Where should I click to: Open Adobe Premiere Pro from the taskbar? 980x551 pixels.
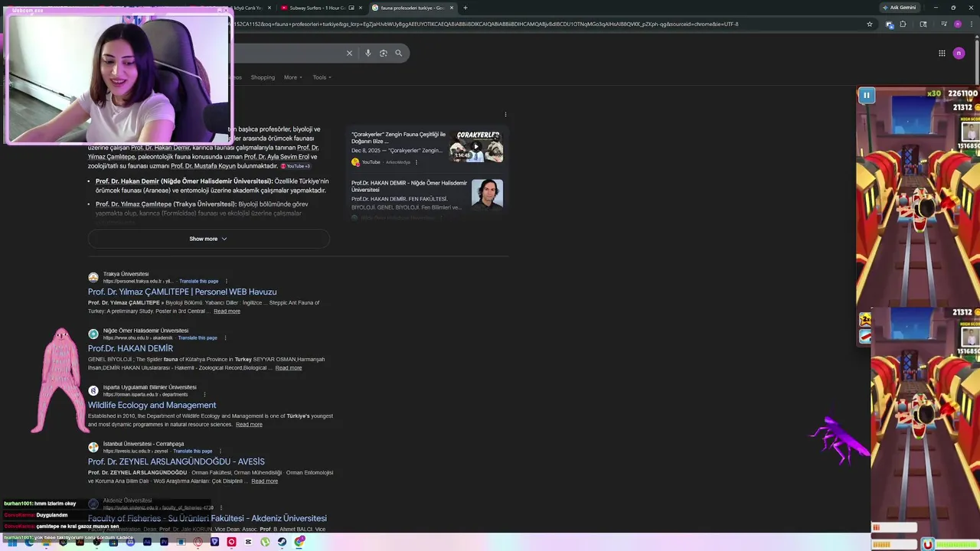pyautogui.click(x=164, y=542)
